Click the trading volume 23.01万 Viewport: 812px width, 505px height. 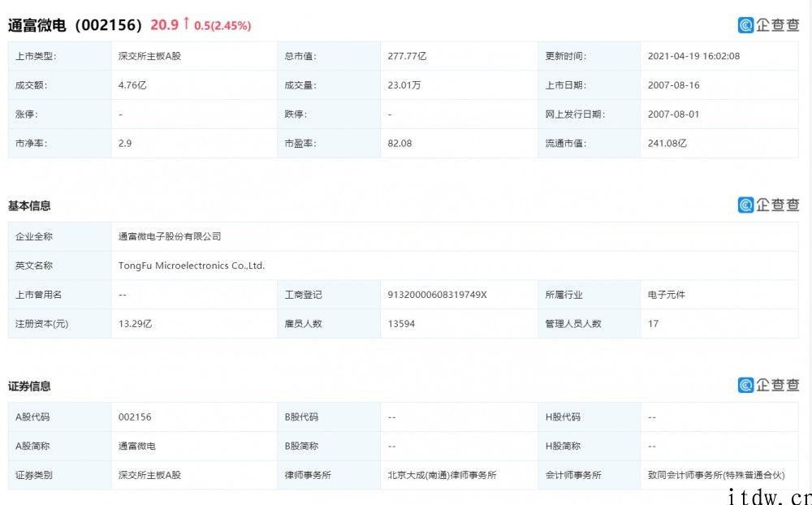click(x=404, y=85)
